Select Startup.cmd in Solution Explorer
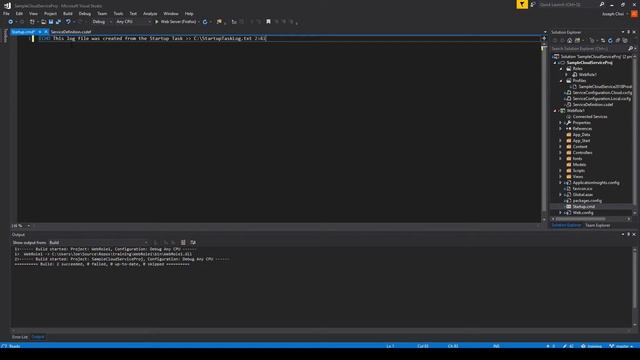The image size is (640, 360). tap(584, 207)
